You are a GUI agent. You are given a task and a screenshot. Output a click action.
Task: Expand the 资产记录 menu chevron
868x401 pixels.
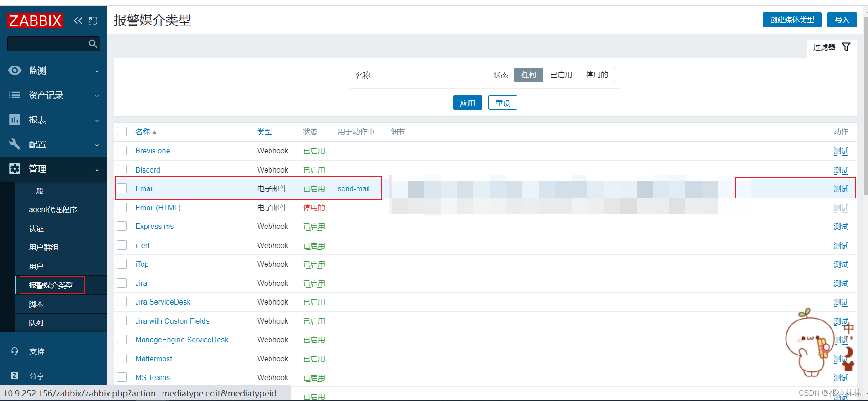(97, 96)
